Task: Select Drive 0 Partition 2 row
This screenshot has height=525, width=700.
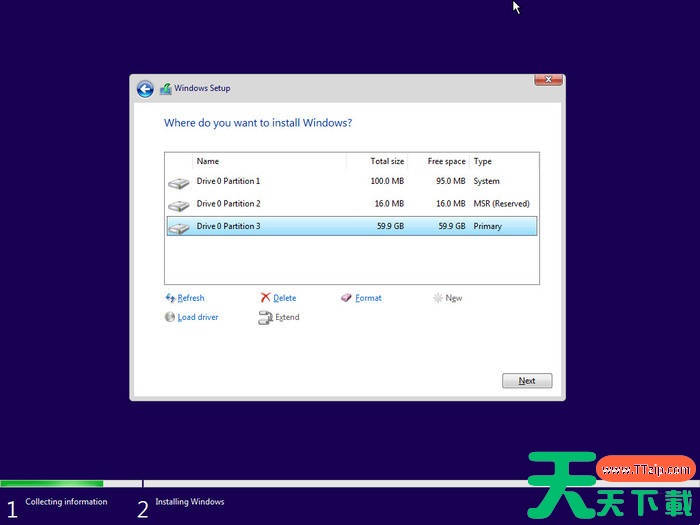Action: [x=352, y=204]
